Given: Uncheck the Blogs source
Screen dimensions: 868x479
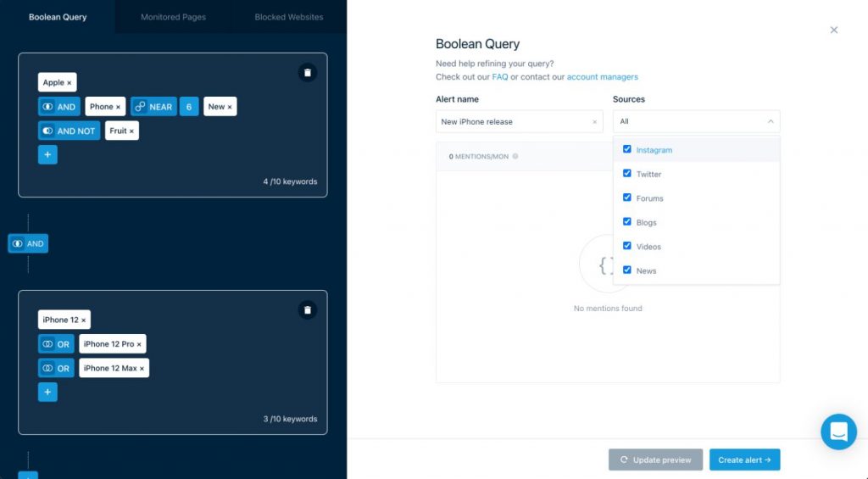Looking at the screenshot, I should point(626,221).
